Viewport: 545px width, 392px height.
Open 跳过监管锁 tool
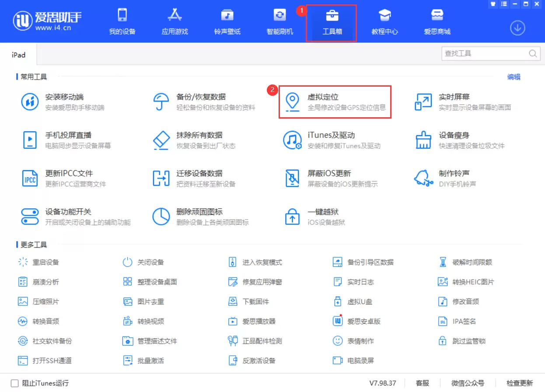(x=462, y=341)
